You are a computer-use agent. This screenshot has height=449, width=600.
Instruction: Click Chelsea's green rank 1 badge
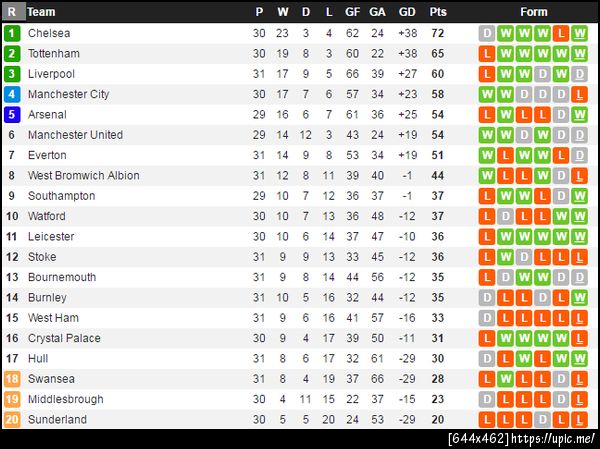click(x=12, y=33)
